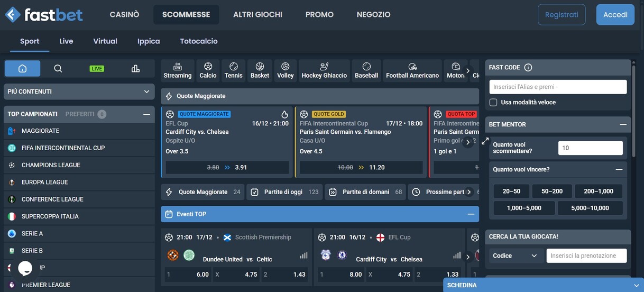Choose the Motori sport icon
The image size is (644, 292).
pos(455,70)
